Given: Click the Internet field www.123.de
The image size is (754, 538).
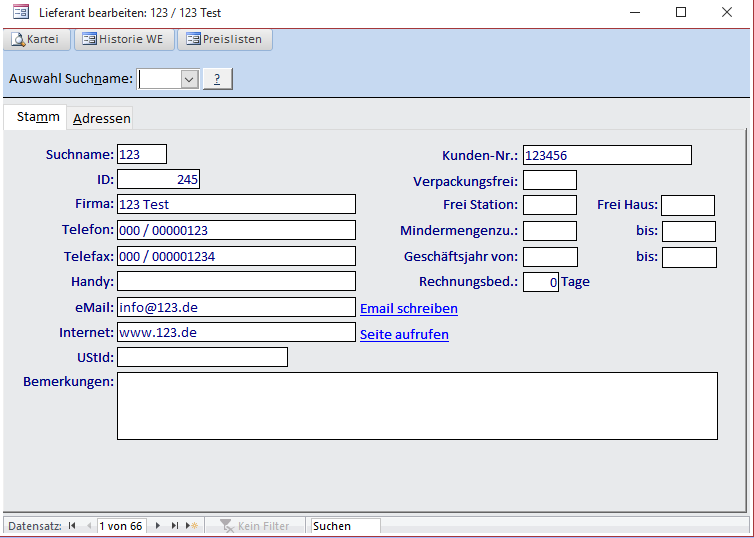Looking at the screenshot, I should click(x=236, y=332).
